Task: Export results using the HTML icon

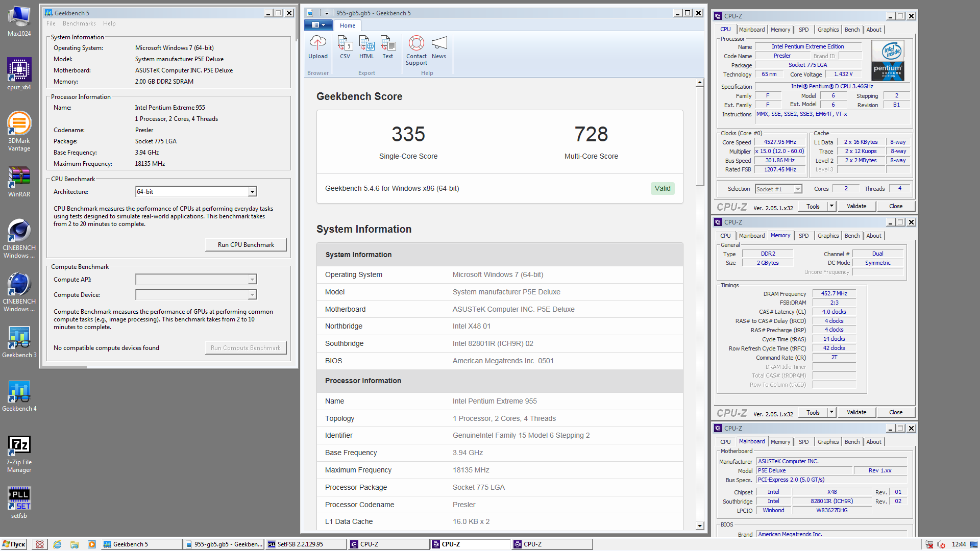Action: coord(366,47)
